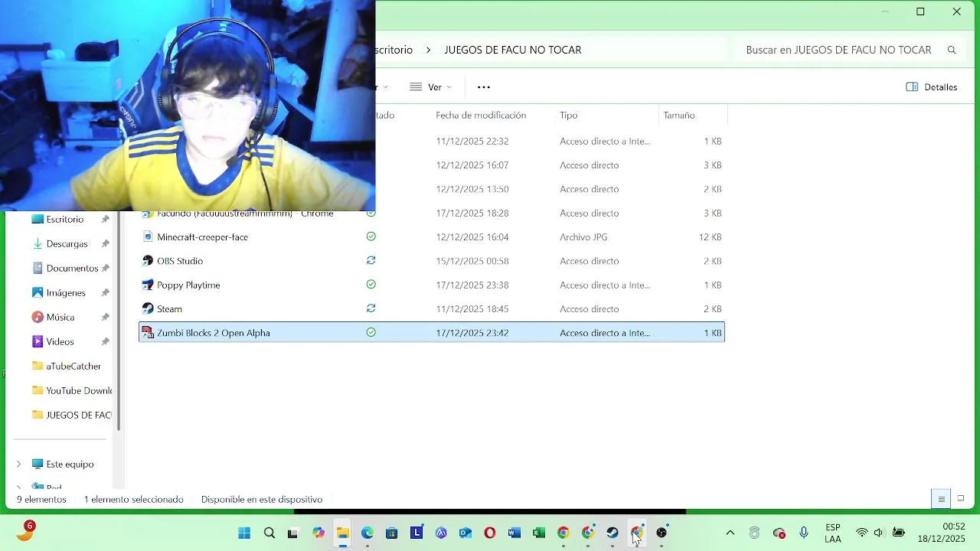The height and width of the screenshot is (551, 980).
Task: Open Documentos in navigation pane
Action: [72, 269]
